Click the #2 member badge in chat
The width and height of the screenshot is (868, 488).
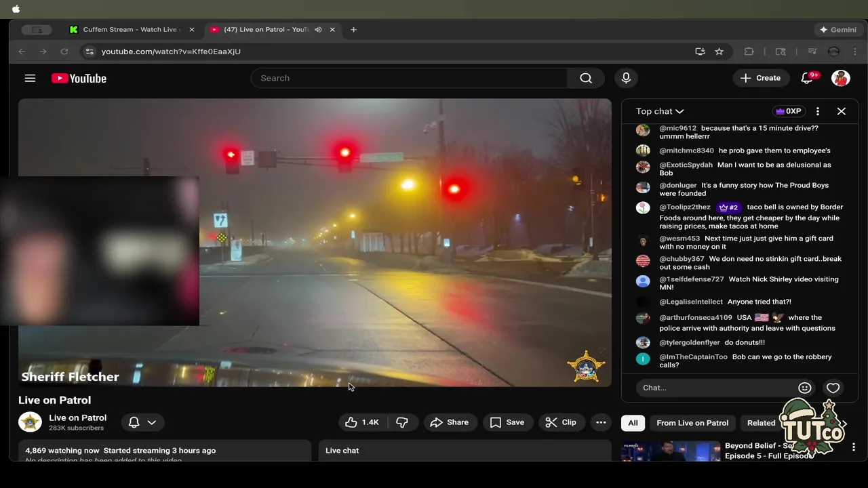(728, 207)
